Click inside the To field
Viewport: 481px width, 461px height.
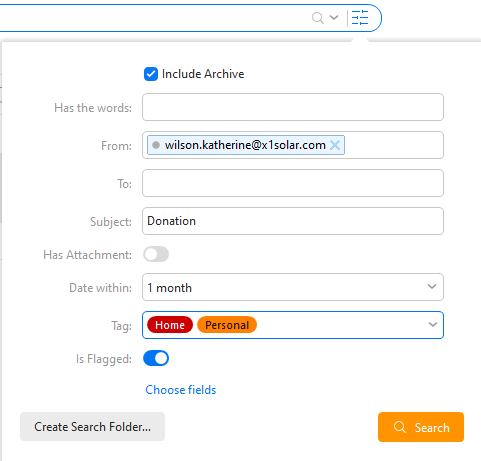(293, 183)
